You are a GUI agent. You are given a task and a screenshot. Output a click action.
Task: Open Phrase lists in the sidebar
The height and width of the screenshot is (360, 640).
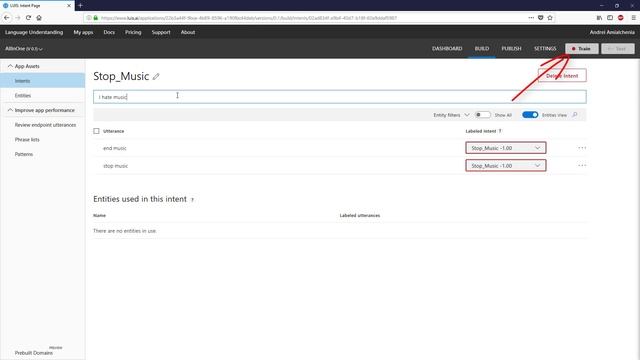coord(27,140)
